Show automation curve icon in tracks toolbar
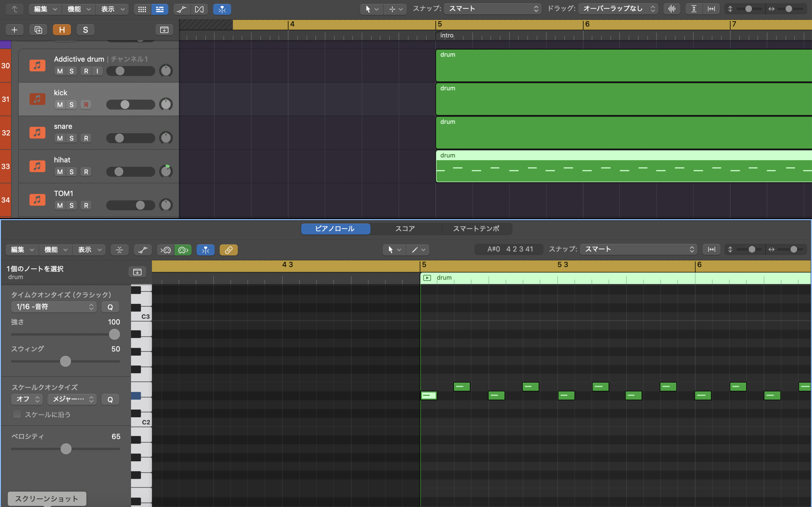 click(x=181, y=10)
